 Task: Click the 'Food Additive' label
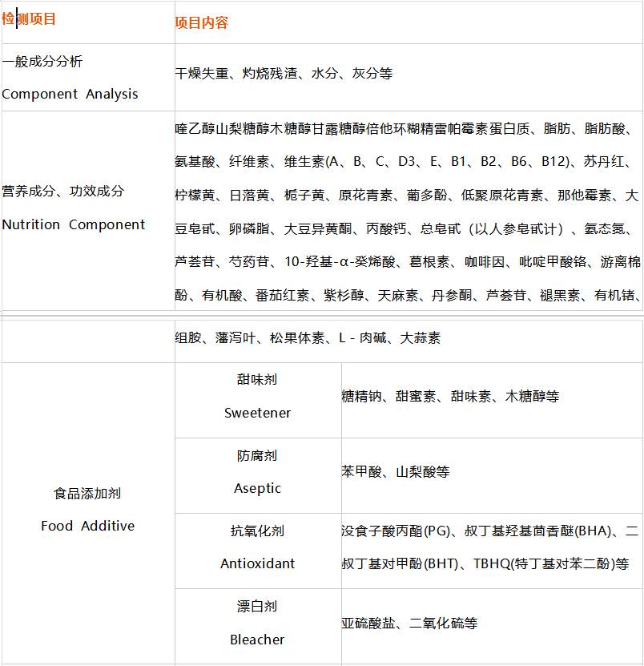coord(87,526)
